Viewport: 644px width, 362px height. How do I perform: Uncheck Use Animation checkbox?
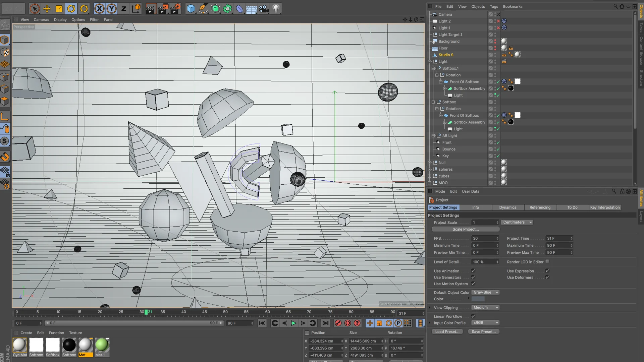pyautogui.click(x=473, y=271)
